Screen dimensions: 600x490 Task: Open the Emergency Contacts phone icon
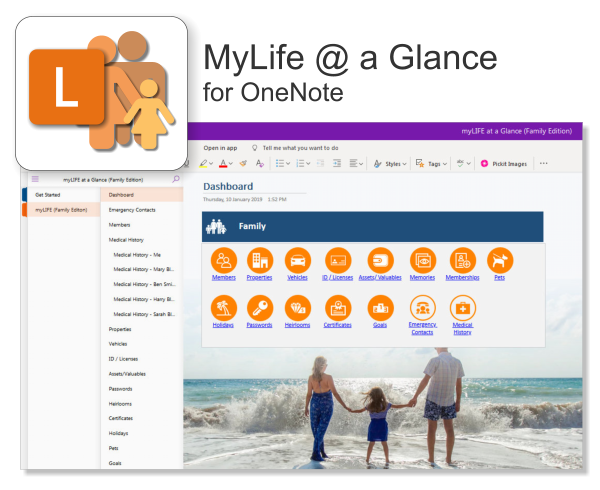[423, 308]
